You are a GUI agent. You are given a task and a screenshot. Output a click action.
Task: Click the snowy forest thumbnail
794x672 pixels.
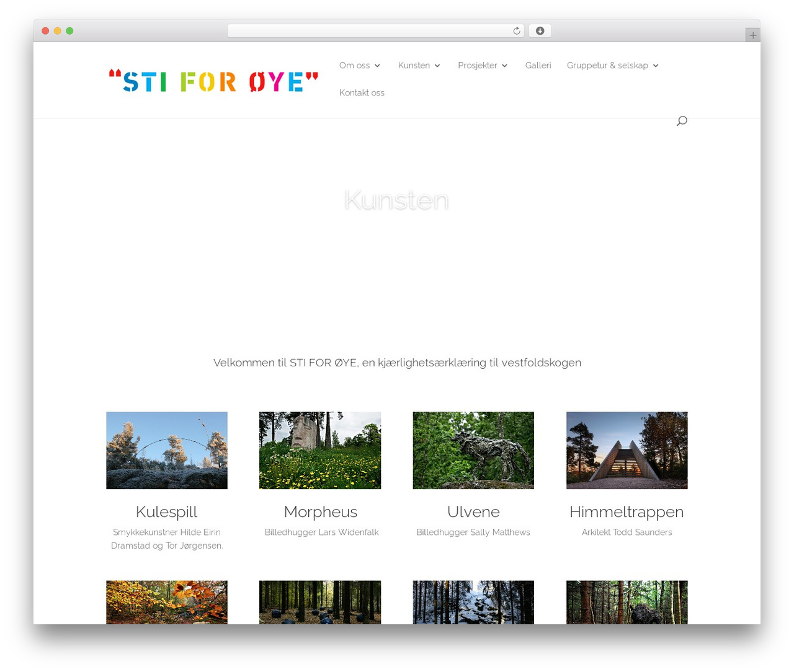[x=473, y=602]
